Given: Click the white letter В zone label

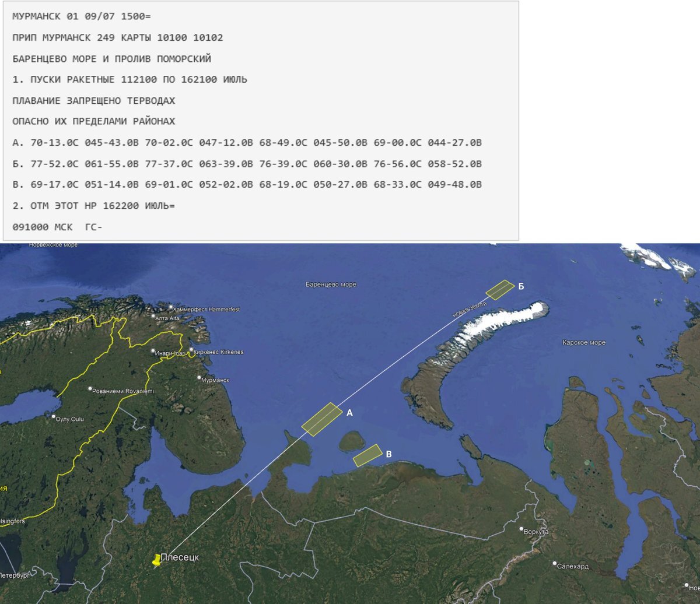Looking at the screenshot, I should 389,454.
